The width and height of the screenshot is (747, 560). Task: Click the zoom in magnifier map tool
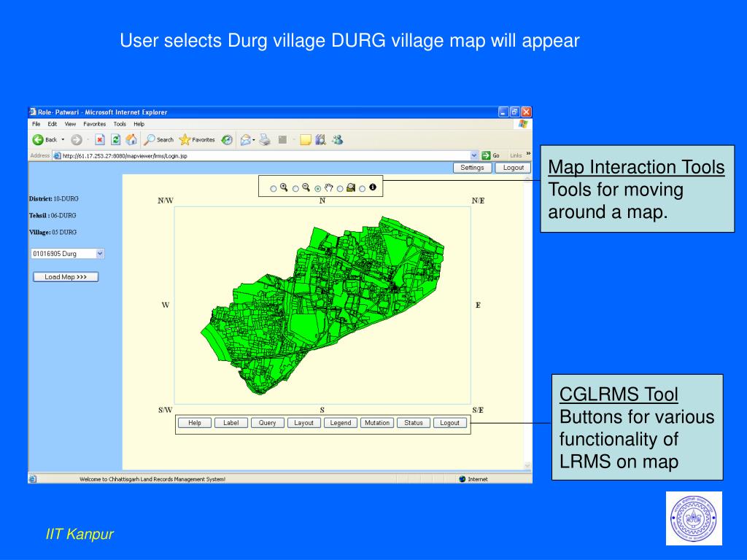[x=284, y=187]
